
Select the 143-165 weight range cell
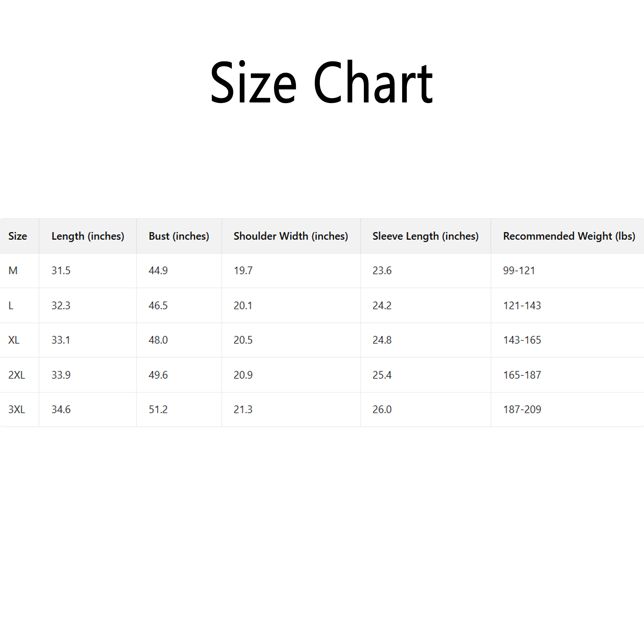point(522,340)
